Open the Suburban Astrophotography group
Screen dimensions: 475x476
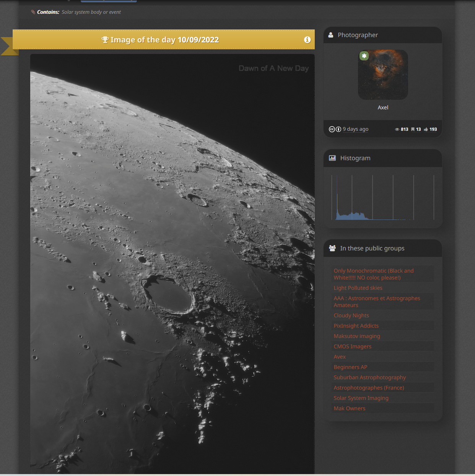[x=369, y=377]
